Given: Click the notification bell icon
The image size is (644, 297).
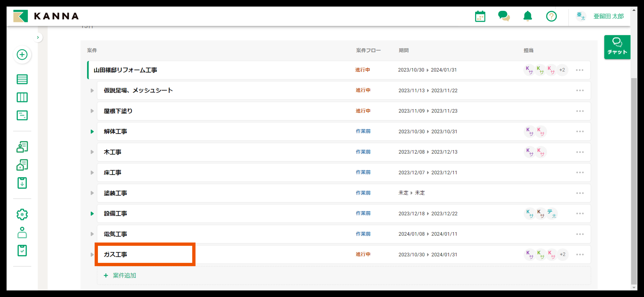Looking at the screenshot, I should [x=528, y=16].
